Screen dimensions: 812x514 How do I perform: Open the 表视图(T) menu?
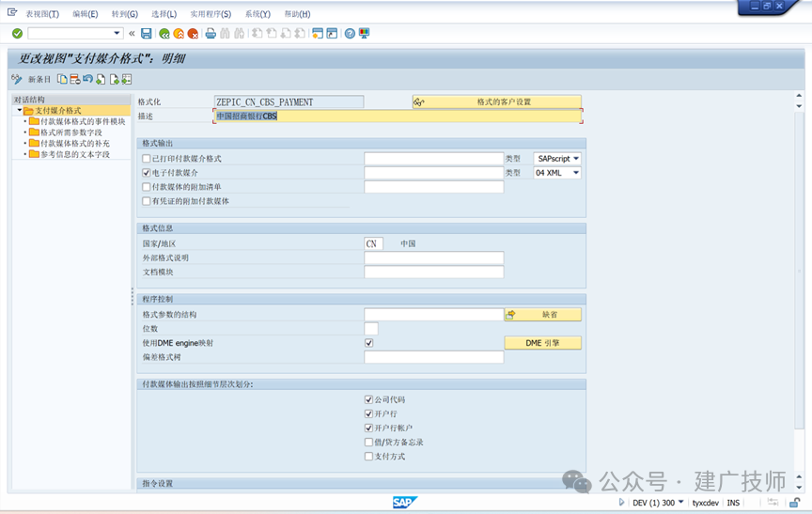click(x=42, y=14)
